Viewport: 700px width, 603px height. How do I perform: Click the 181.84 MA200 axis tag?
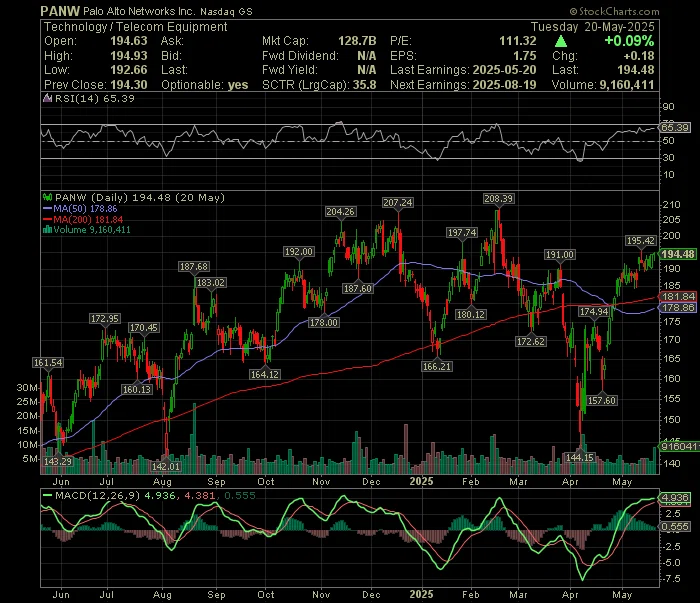(x=678, y=296)
